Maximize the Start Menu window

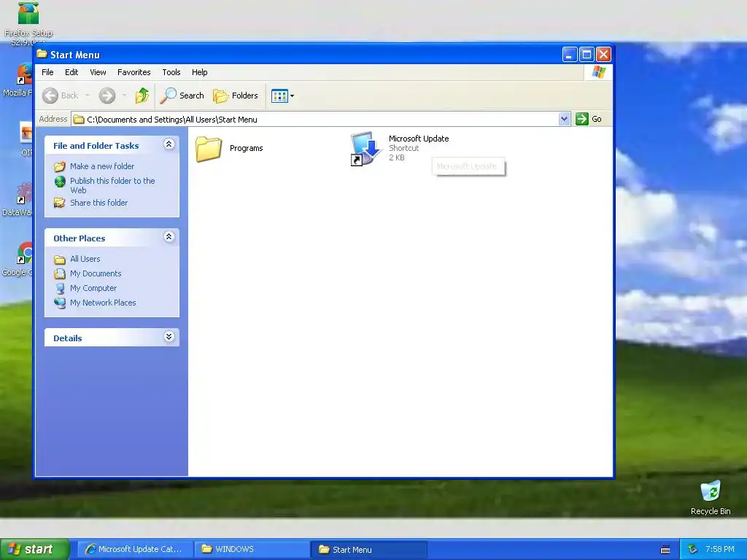[587, 54]
